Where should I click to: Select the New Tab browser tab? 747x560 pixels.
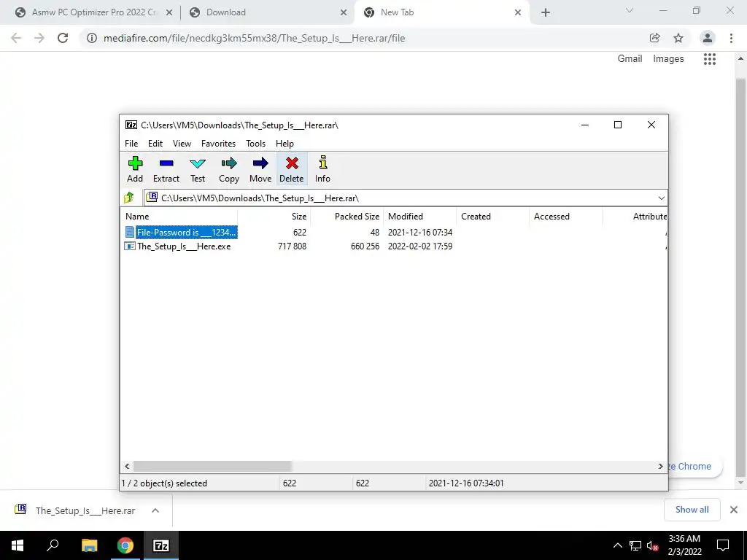point(441,12)
